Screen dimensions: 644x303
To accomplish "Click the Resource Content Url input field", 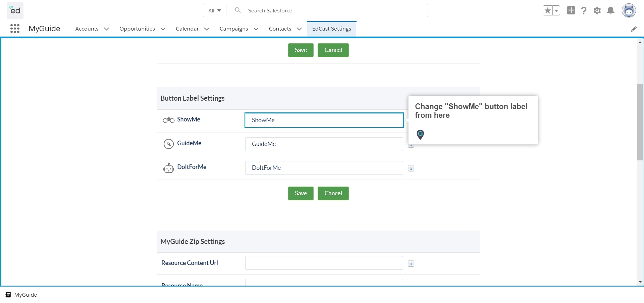I will pos(324,263).
